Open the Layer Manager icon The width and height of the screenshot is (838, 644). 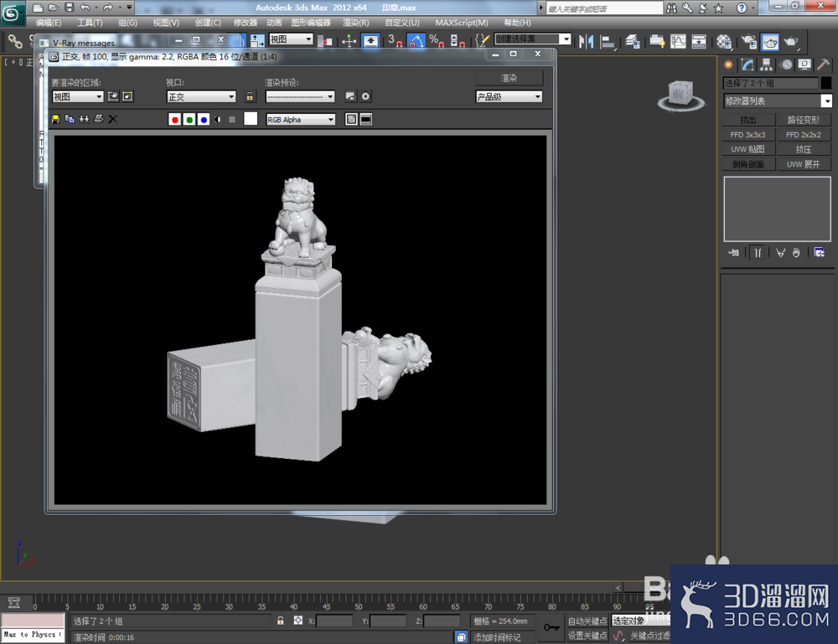coord(633,41)
